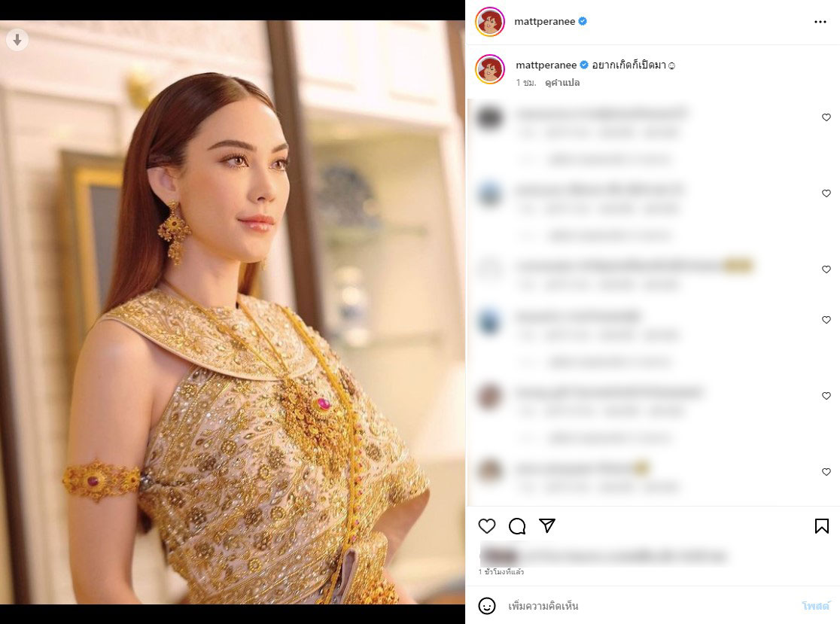Open the three-dot more options menu
Screen dimensions: 840x624
pyautogui.click(x=820, y=22)
